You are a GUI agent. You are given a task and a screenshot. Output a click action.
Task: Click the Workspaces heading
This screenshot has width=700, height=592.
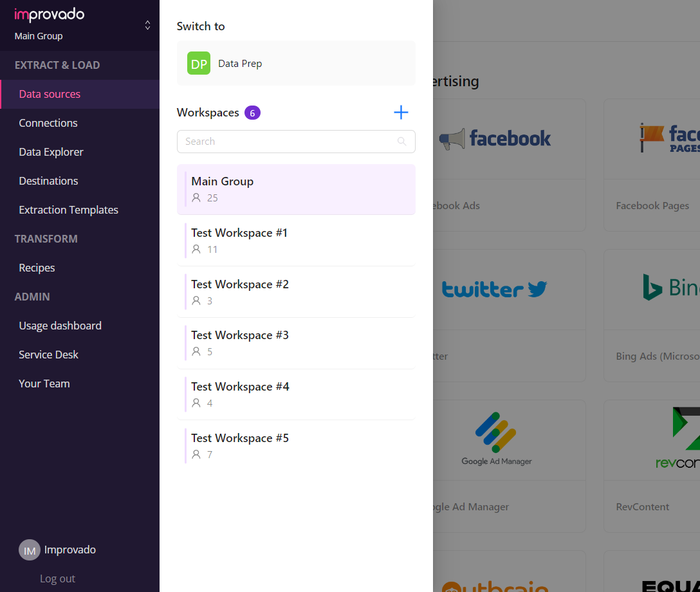[208, 113]
